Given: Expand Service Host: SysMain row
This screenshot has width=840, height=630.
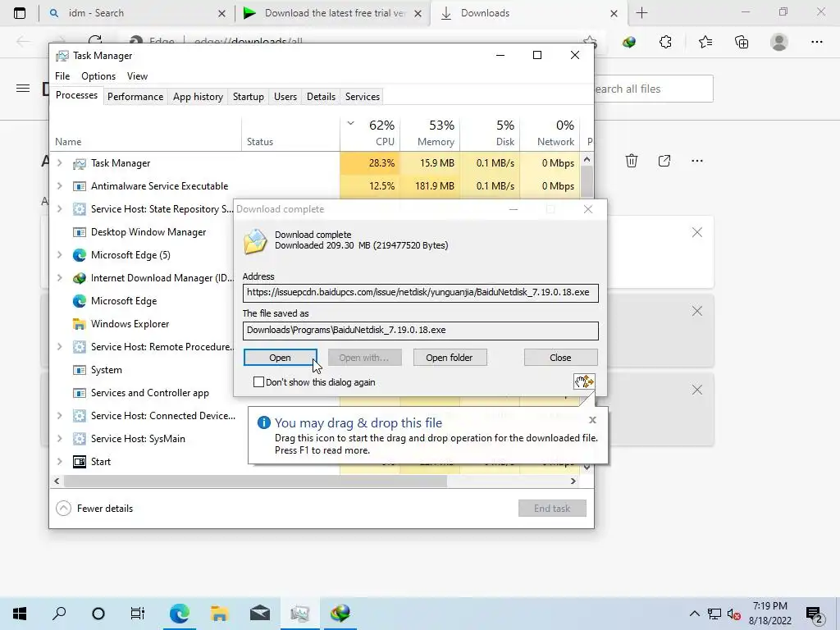Looking at the screenshot, I should [x=59, y=439].
